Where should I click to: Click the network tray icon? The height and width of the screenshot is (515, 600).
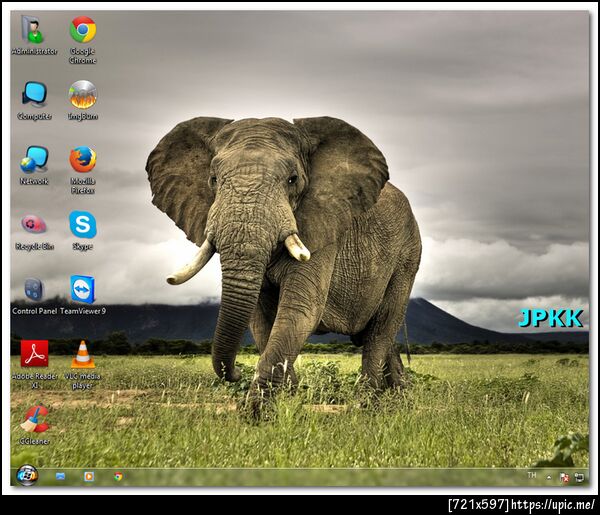(x=579, y=477)
